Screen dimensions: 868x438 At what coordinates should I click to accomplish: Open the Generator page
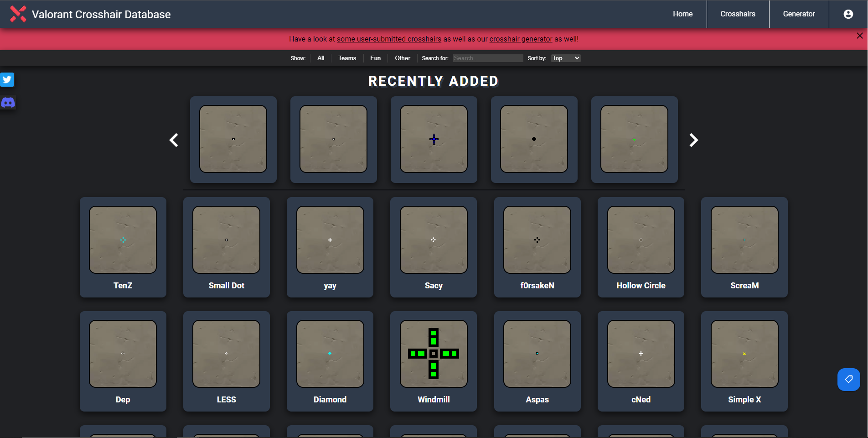click(799, 14)
